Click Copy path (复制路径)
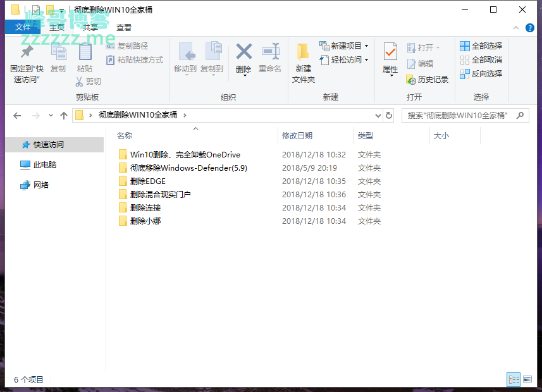The height and width of the screenshot is (392, 542). coord(127,46)
